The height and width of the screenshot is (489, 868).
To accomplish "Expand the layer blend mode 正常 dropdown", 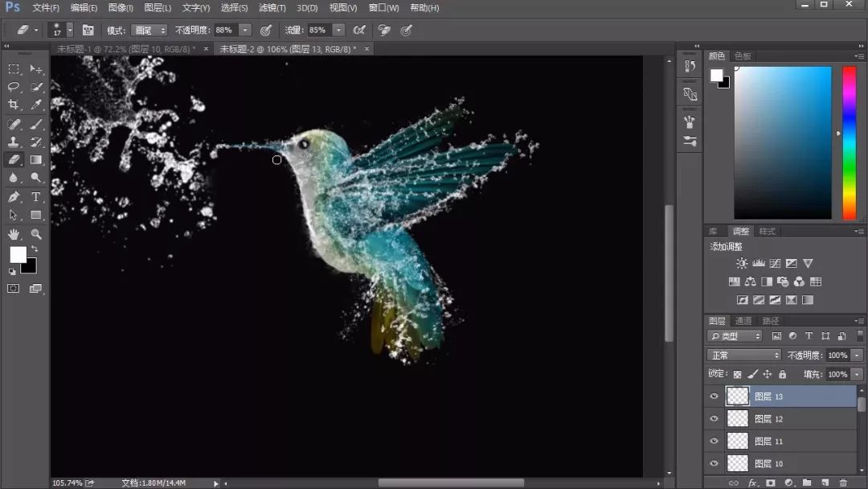I will (743, 355).
